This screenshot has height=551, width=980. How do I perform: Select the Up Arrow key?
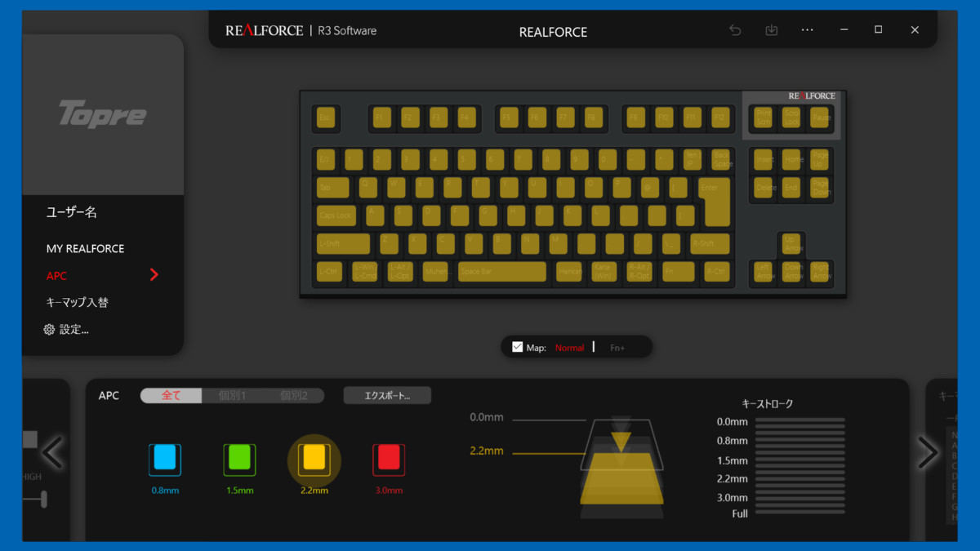(x=792, y=243)
